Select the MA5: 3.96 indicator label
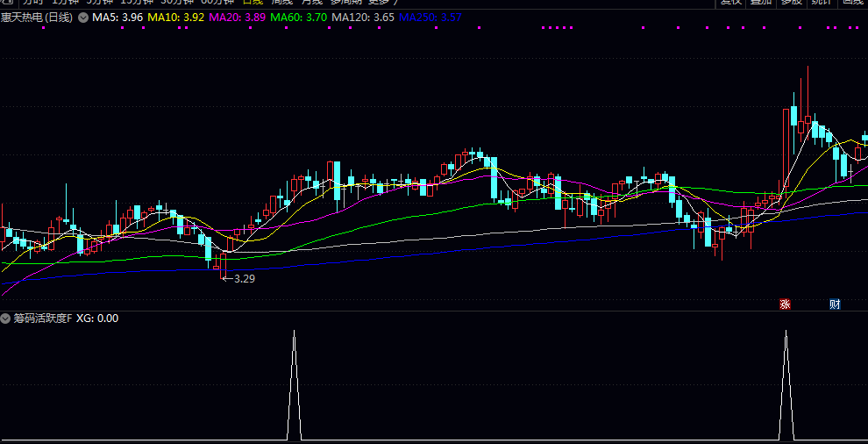 [x=117, y=18]
